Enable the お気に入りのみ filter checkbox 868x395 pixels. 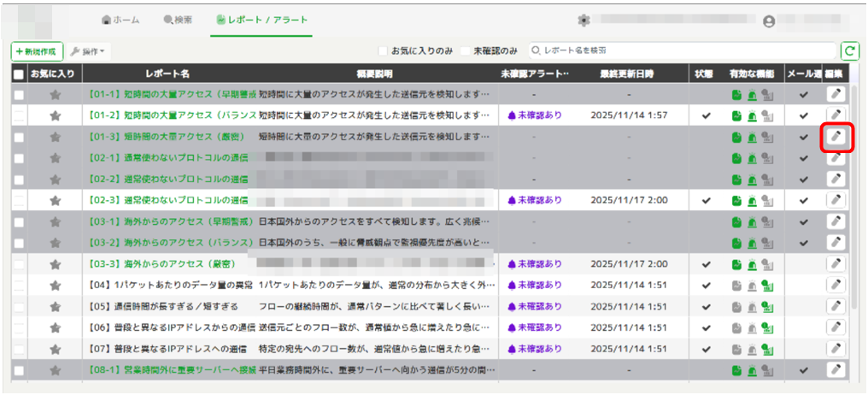pos(383,51)
